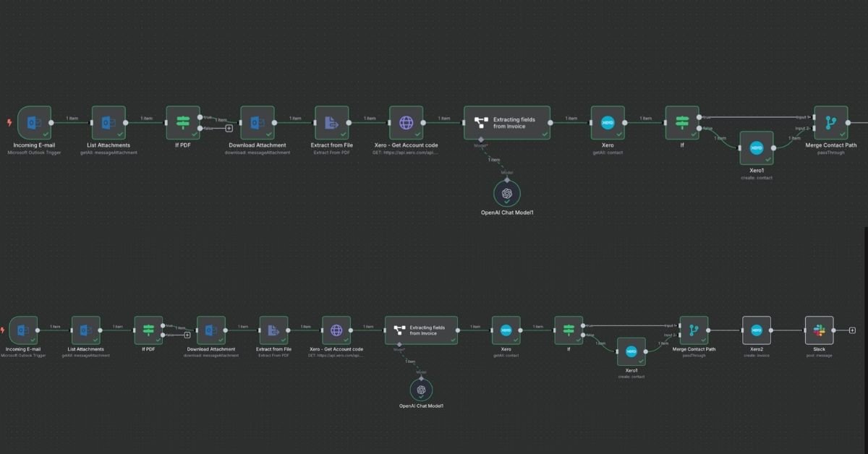868x454 pixels.
Task: Select the If node after Xero in upper workflow
Action: (682, 123)
